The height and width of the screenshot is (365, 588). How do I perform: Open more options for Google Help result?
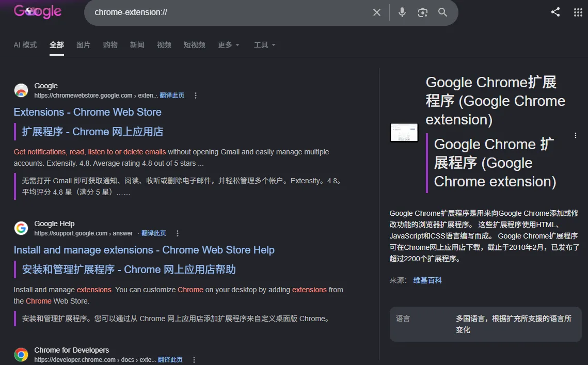(178, 233)
